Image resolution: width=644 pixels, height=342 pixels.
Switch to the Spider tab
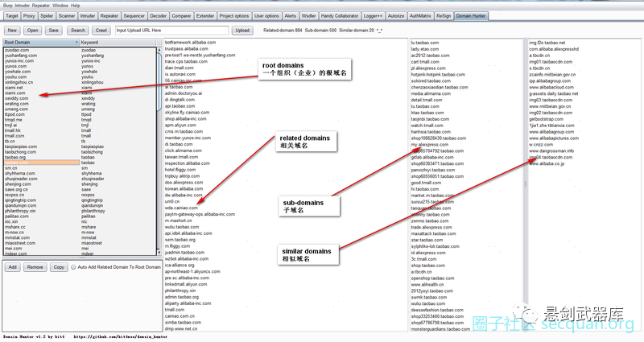(x=47, y=16)
